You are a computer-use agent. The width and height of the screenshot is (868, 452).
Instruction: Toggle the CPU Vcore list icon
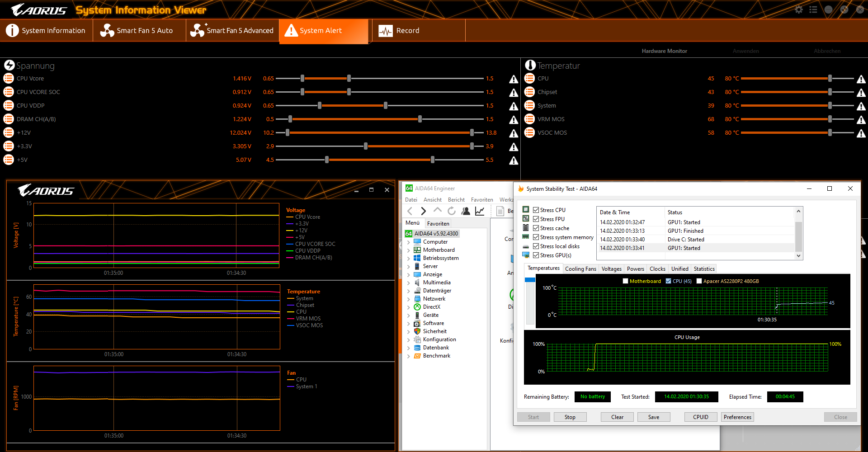click(x=9, y=78)
